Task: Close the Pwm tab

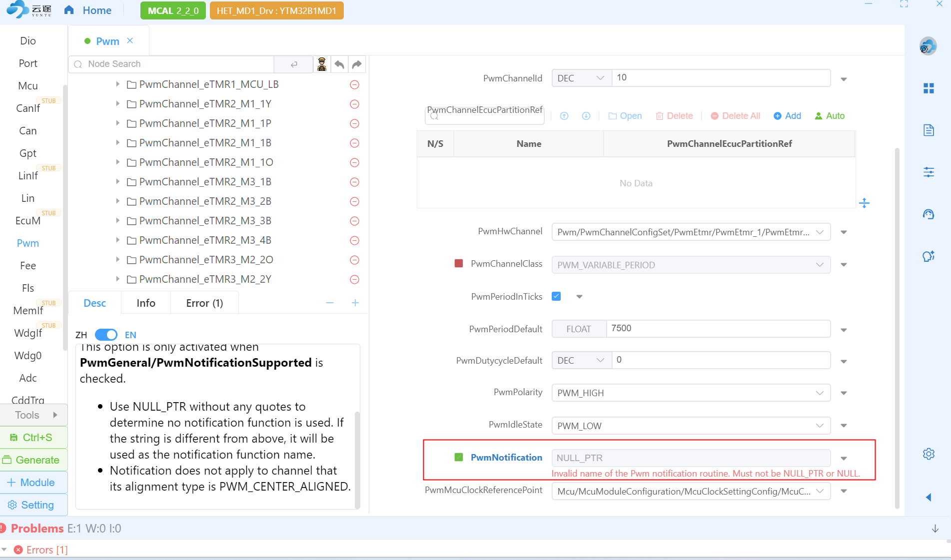Action: pyautogui.click(x=130, y=40)
